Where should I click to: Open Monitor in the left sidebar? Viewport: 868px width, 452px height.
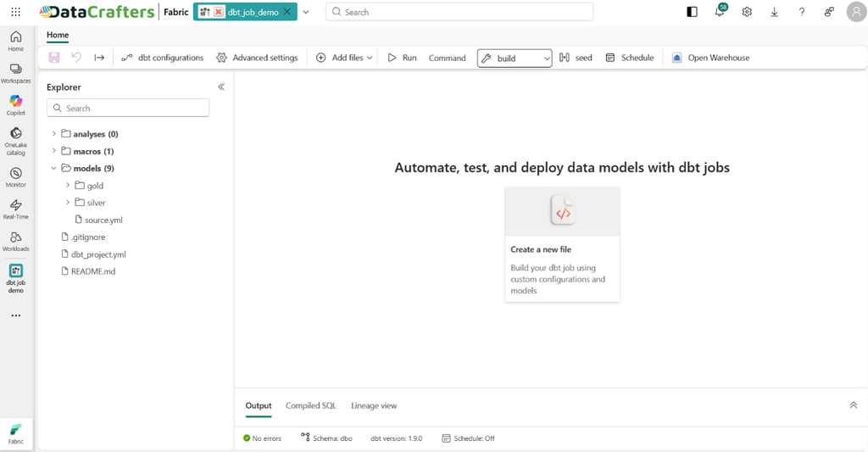(x=16, y=177)
